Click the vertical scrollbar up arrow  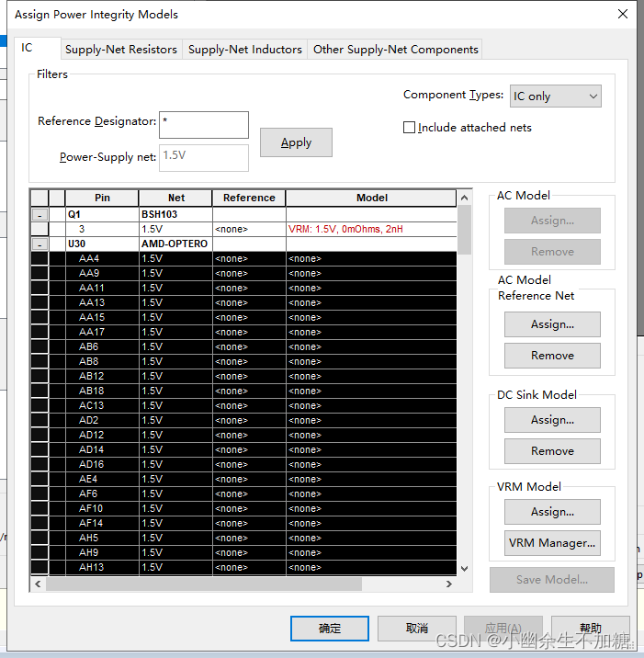(464, 198)
